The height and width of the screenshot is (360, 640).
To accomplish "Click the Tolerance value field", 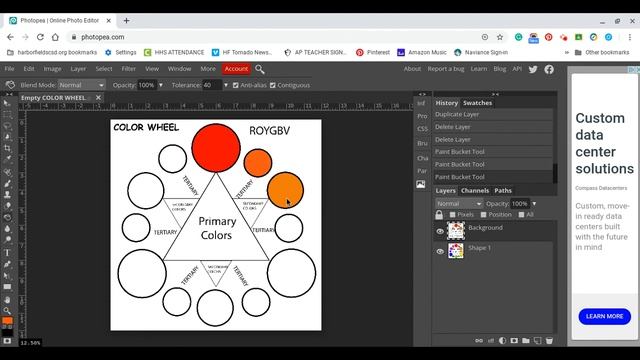I will 212,85.
